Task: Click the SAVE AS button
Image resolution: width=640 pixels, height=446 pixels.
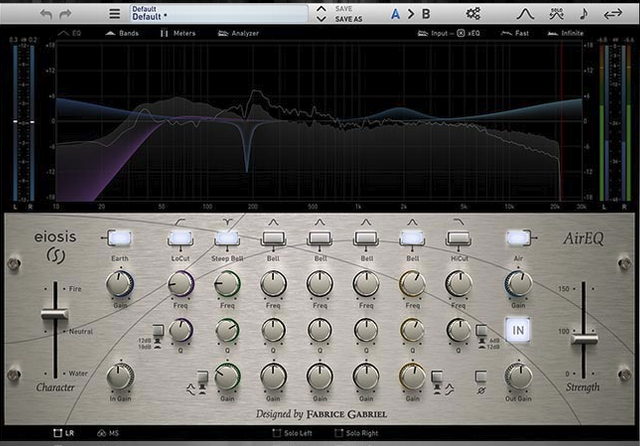Action: [349, 19]
